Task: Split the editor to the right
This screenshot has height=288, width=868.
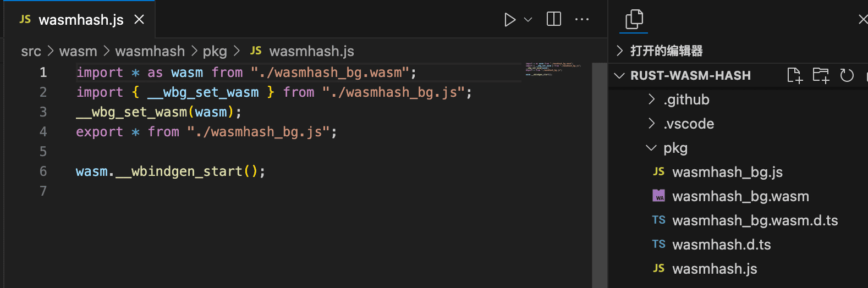Action: (x=554, y=19)
